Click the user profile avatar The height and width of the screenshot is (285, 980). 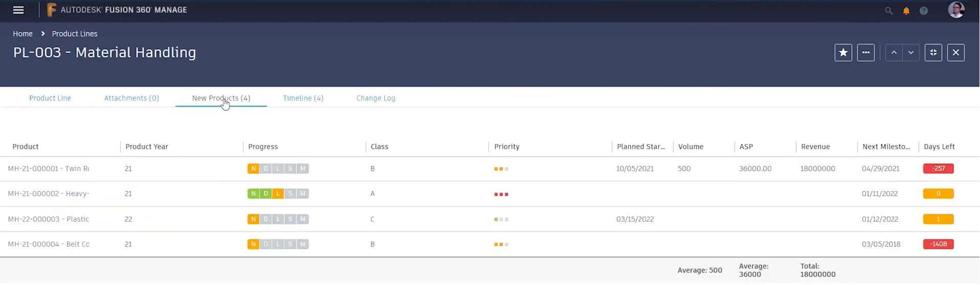click(955, 10)
